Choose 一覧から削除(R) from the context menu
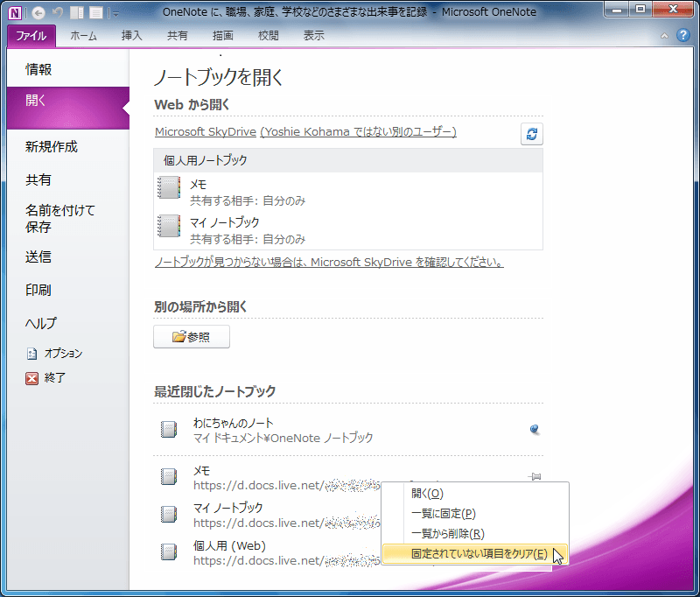 (x=475, y=534)
